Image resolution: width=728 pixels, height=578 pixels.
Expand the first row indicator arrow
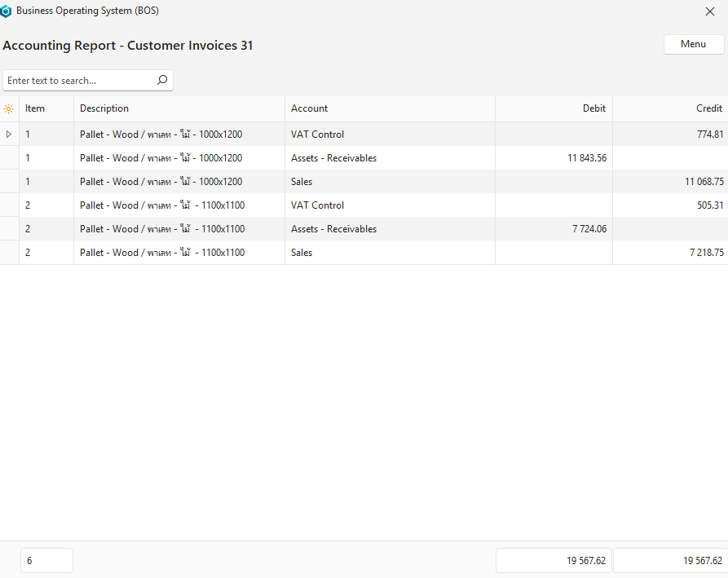pos(9,134)
